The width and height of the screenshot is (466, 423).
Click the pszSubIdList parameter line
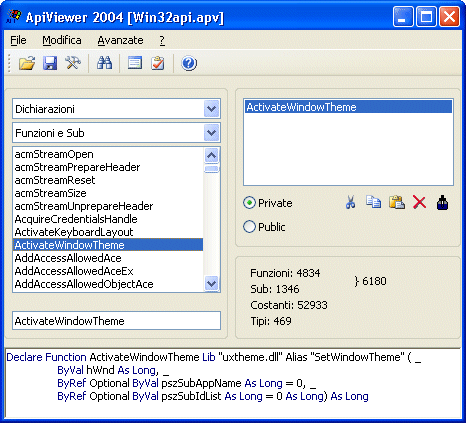point(213,396)
